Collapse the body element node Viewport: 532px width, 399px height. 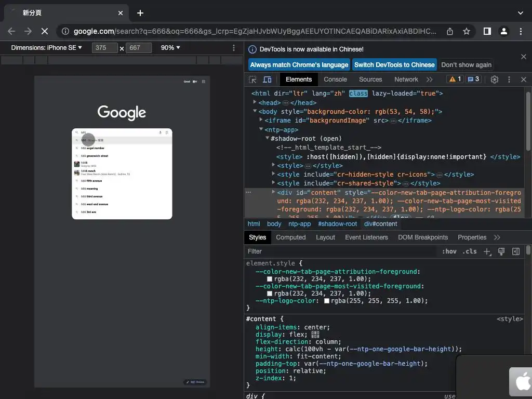point(255,111)
